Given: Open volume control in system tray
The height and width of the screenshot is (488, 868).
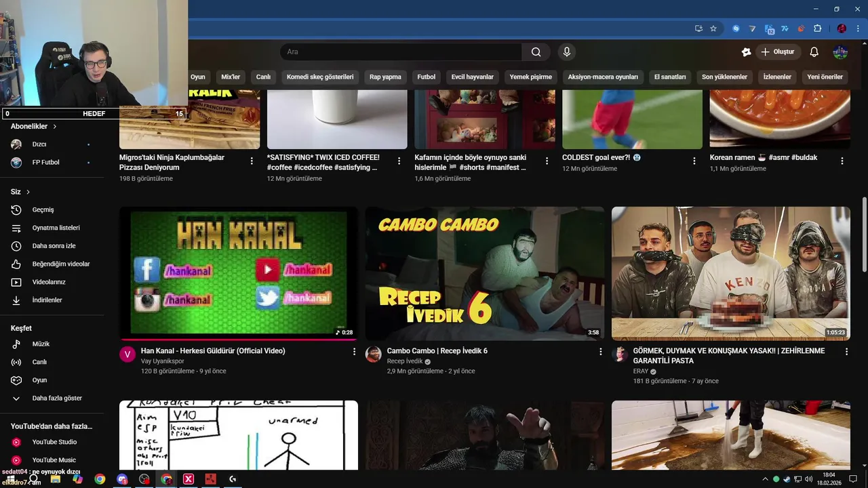Looking at the screenshot, I should click(808, 479).
